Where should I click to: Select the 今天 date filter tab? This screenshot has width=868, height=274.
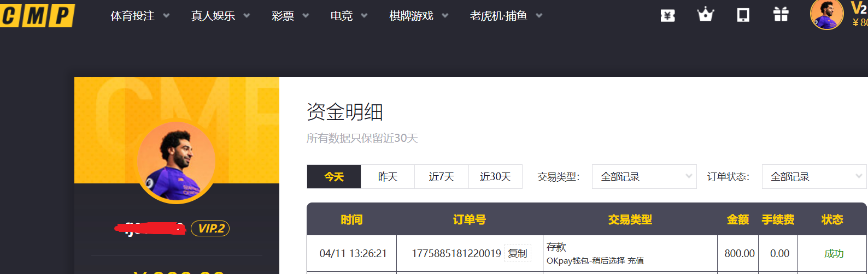click(334, 177)
